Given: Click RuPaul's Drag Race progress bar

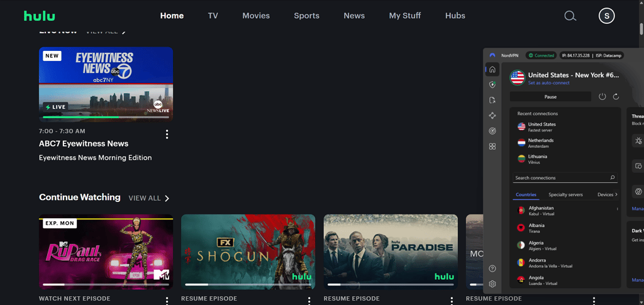Looking at the screenshot, I should pos(106,284).
